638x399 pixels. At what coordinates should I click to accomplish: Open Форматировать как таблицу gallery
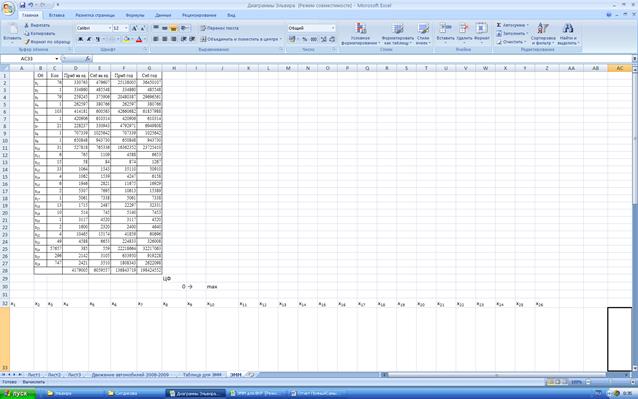pyautogui.click(x=398, y=34)
